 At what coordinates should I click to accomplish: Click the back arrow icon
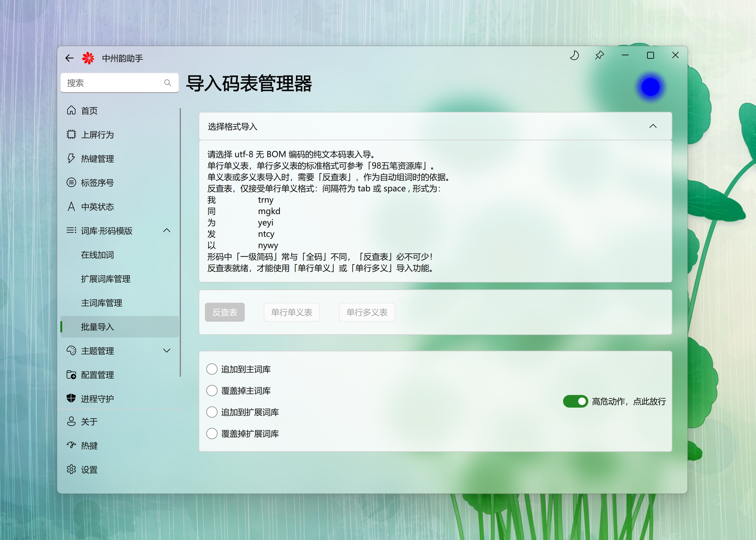click(69, 58)
